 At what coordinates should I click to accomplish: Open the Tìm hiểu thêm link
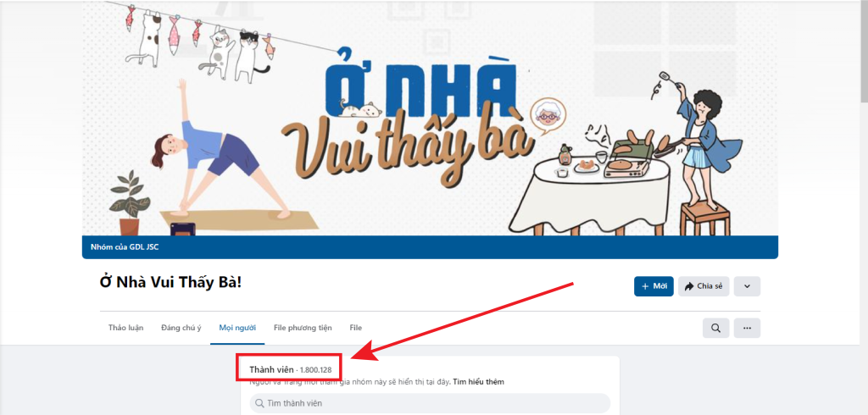click(478, 382)
